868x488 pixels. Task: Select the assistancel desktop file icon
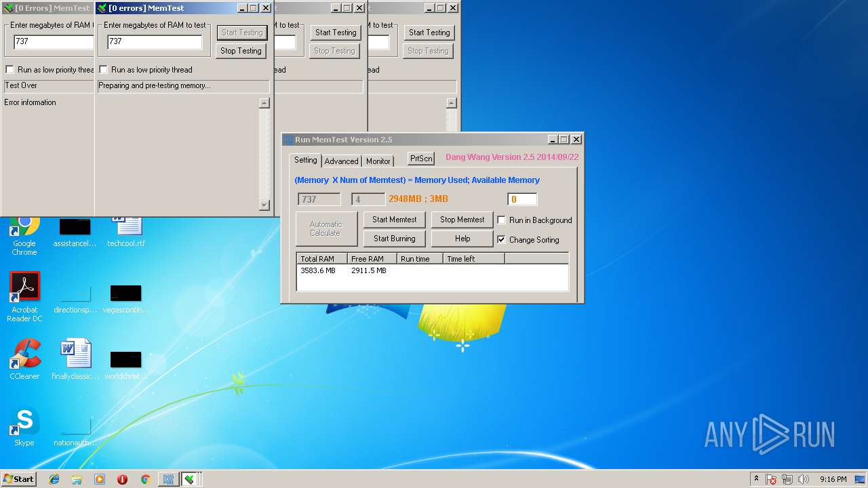point(75,232)
